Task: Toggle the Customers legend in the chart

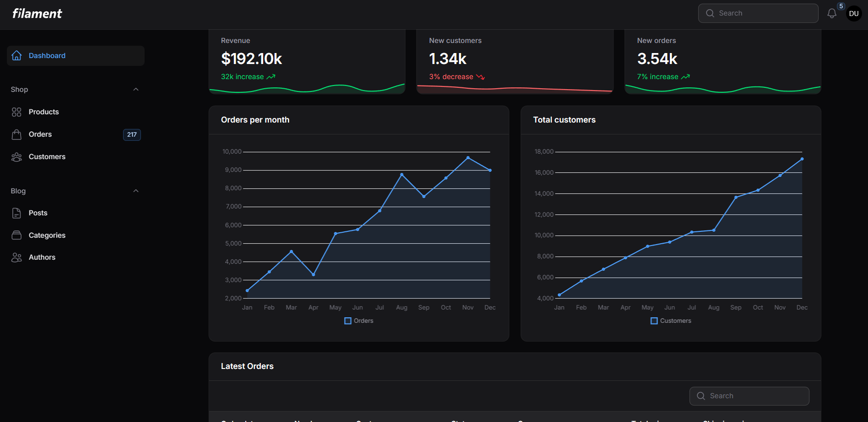Action: click(671, 321)
